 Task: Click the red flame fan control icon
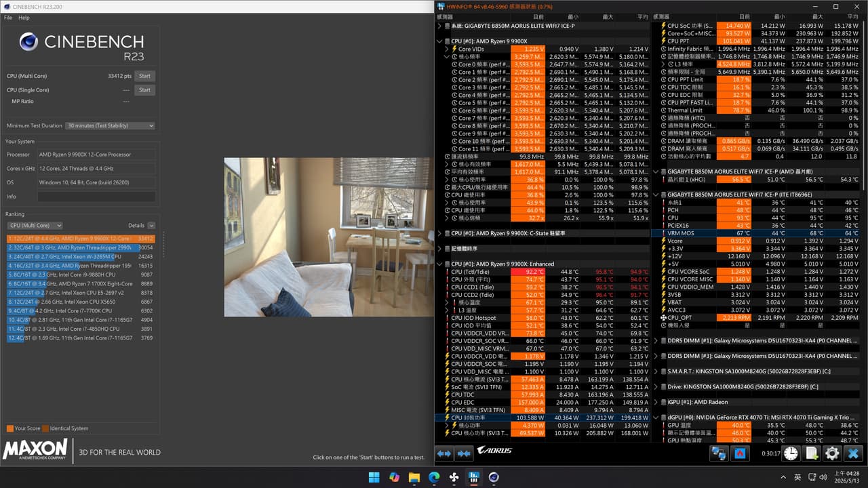pos(741,453)
